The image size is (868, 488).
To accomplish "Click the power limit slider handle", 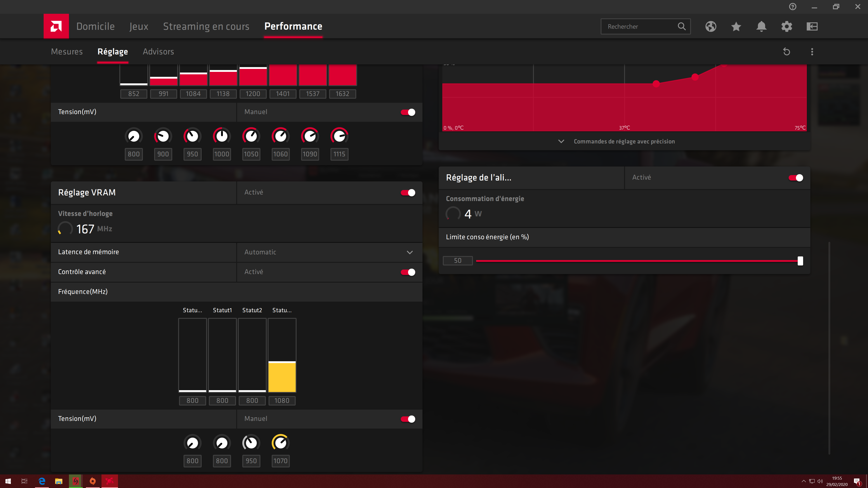I will 800,261.
